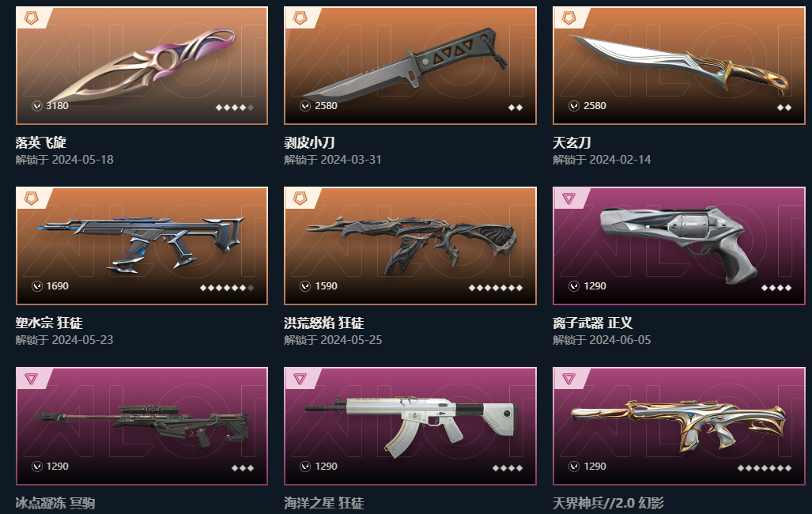
Task: Open the 天玄刀 curved blade thumbnail
Action: point(679,66)
